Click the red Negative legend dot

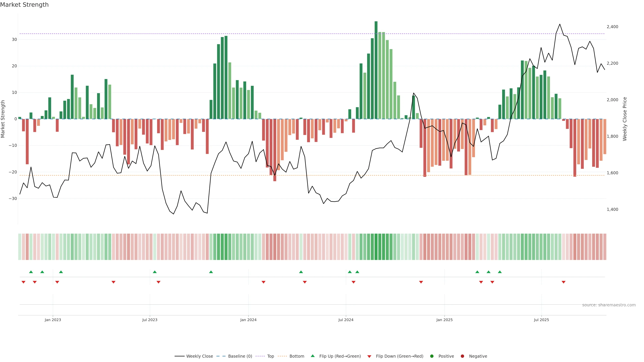click(x=462, y=356)
